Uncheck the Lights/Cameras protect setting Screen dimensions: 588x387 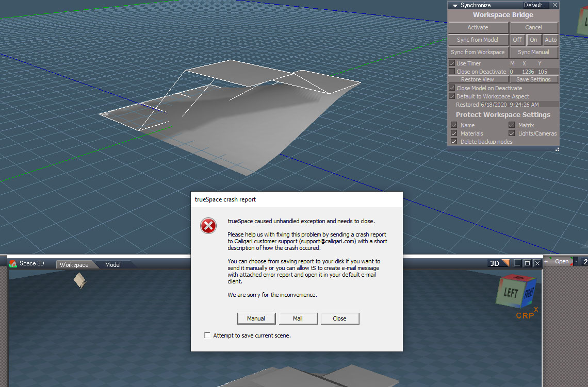pyautogui.click(x=512, y=133)
